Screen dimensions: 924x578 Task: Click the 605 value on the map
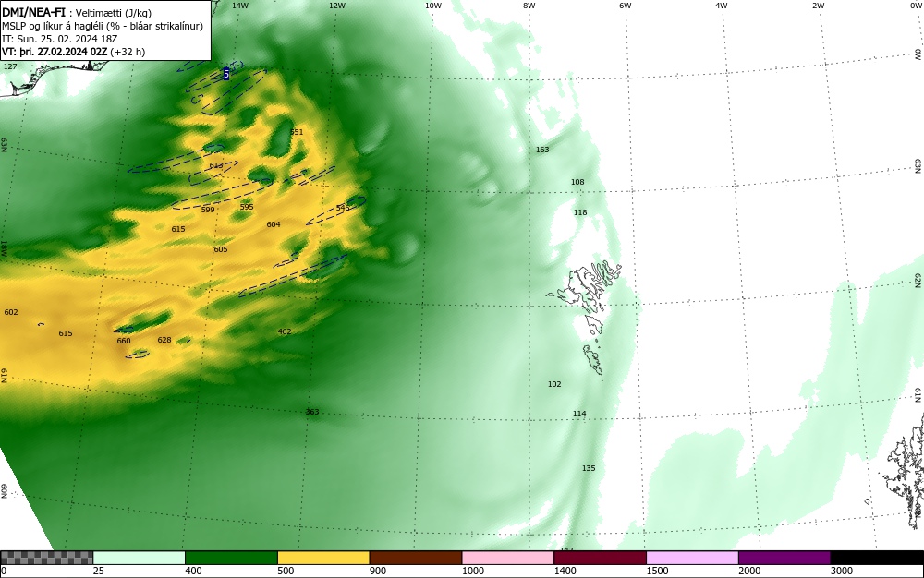click(x=221, y=249)
